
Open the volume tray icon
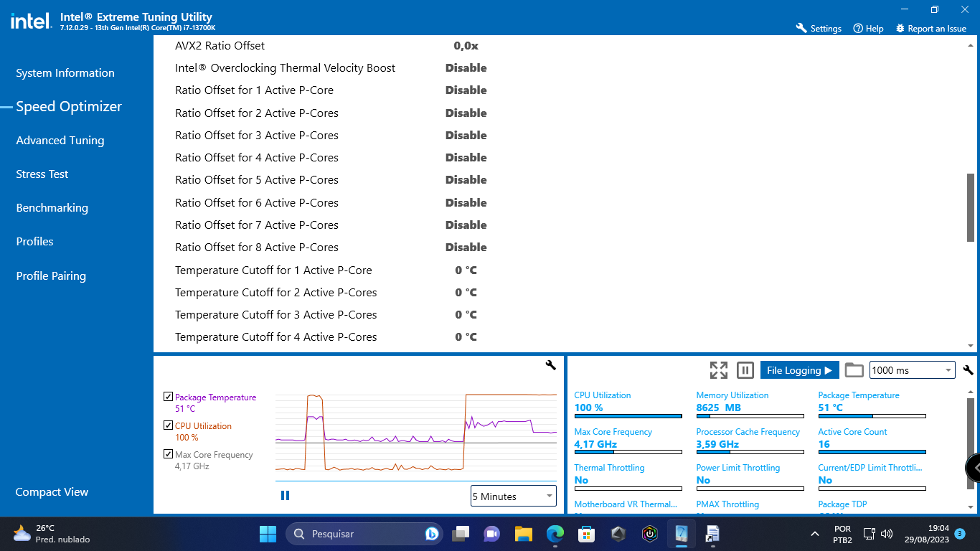click(x=887, y=534)
